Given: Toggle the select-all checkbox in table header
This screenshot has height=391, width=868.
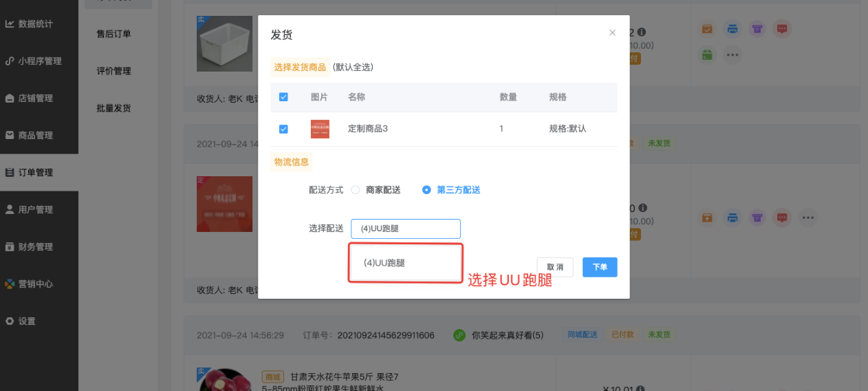Looking at the screenshot, I should point(283,97).
